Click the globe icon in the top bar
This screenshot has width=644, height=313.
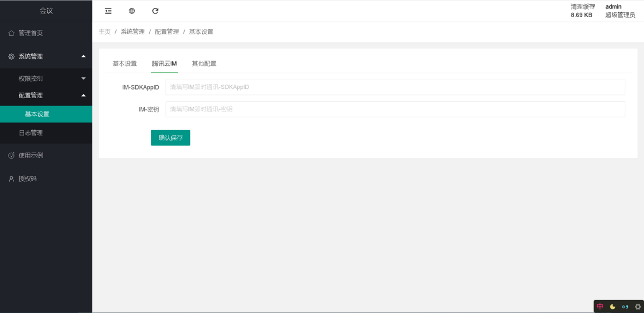[x=132, y=11]
